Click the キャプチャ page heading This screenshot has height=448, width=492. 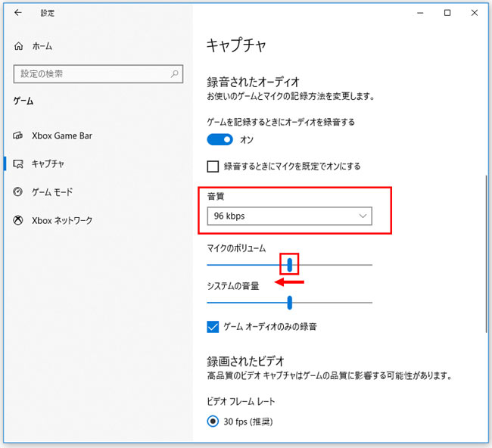236,45
